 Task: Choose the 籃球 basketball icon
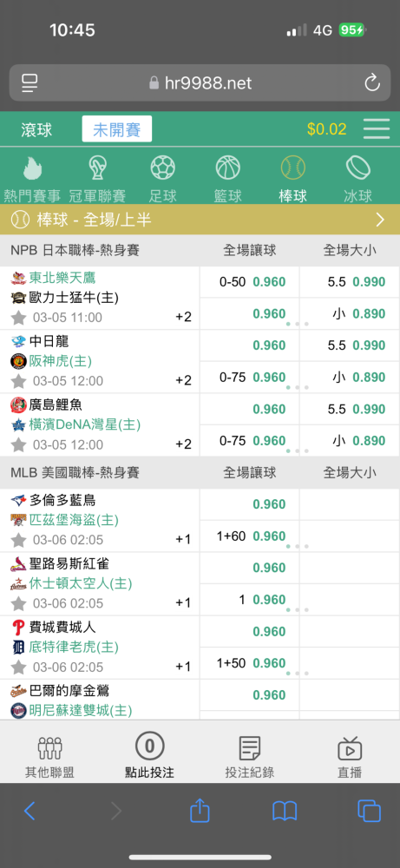(x=228, y=168)
